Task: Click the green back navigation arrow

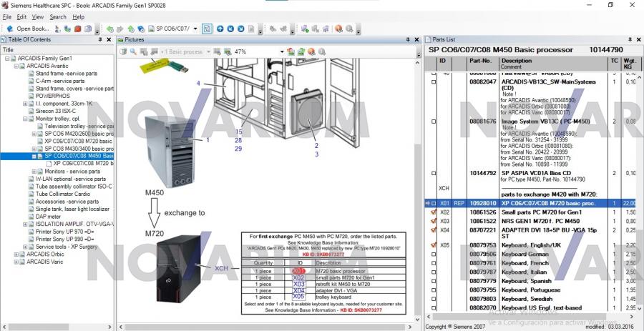Action: [x=109, y=29]
